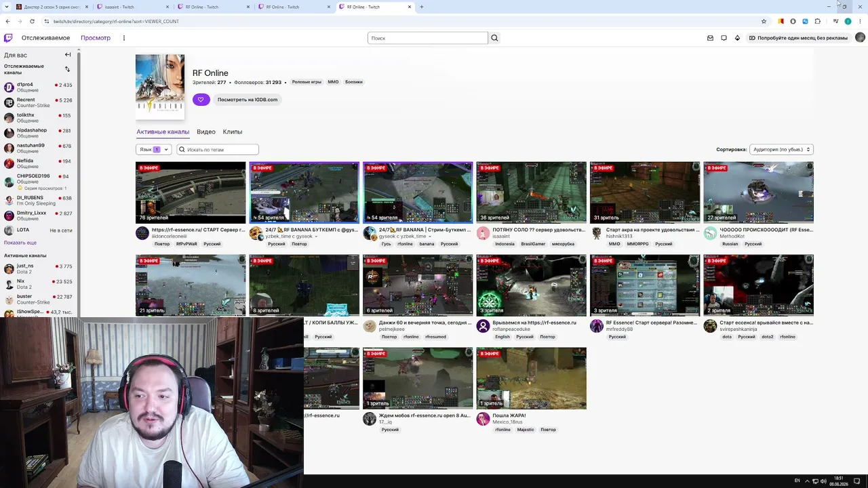Open the 21 зритель stream thumbnail
Image resolution: width=868 pixels, height=488 pixels.
(x=191, y=285)
